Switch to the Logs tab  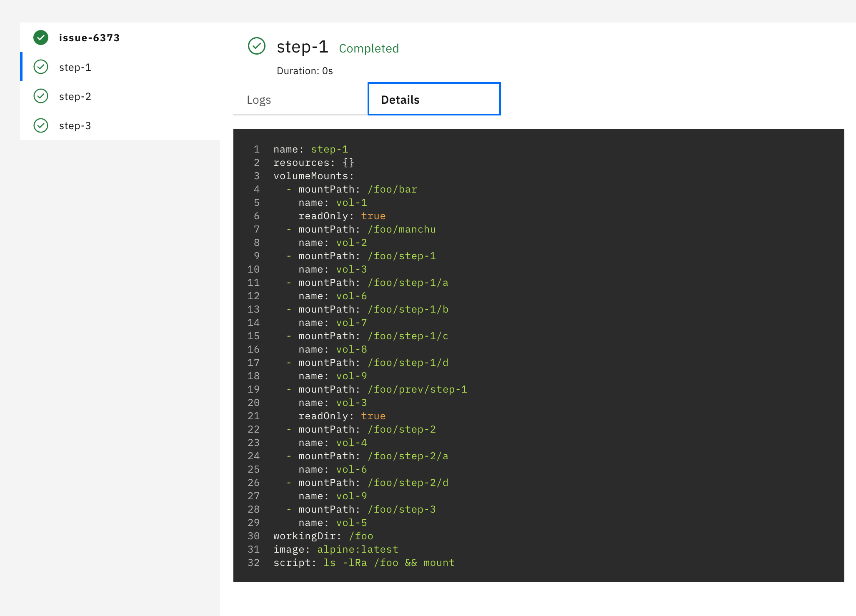[258, 100]
